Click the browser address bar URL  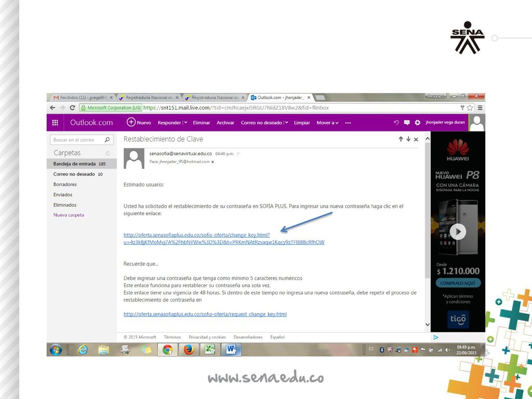click(x=236, y=108)
